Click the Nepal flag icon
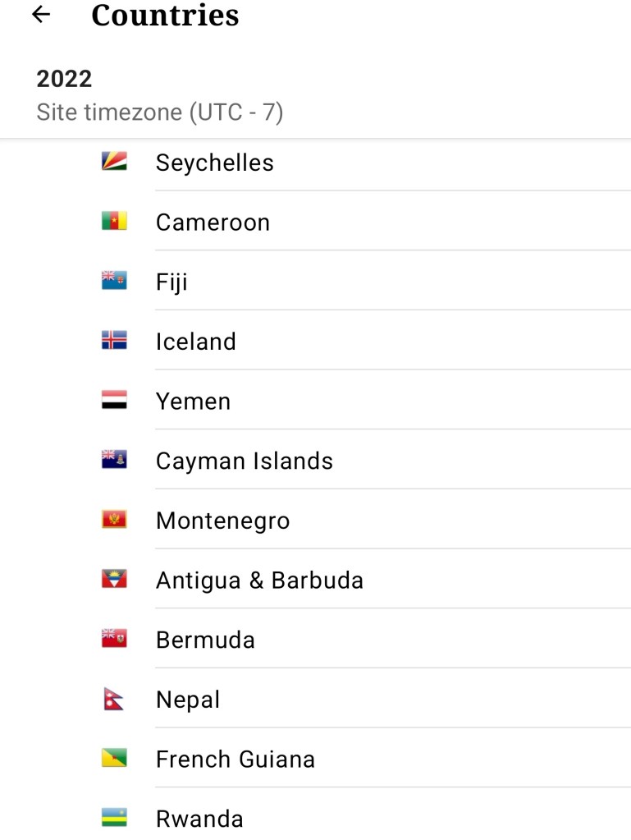The width and height of the screenshot is (631, 840). click(x=113, y=700)
